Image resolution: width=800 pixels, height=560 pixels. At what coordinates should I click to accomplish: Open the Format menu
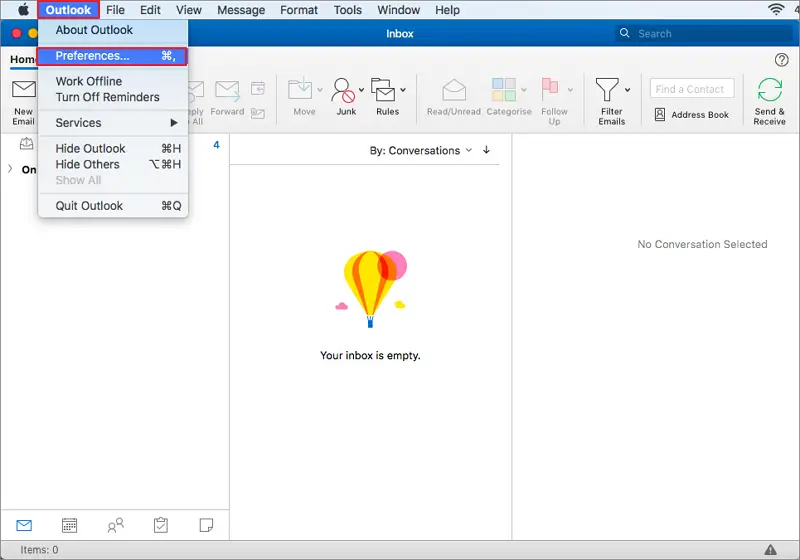pyautogui.click(x=299, y=10)
